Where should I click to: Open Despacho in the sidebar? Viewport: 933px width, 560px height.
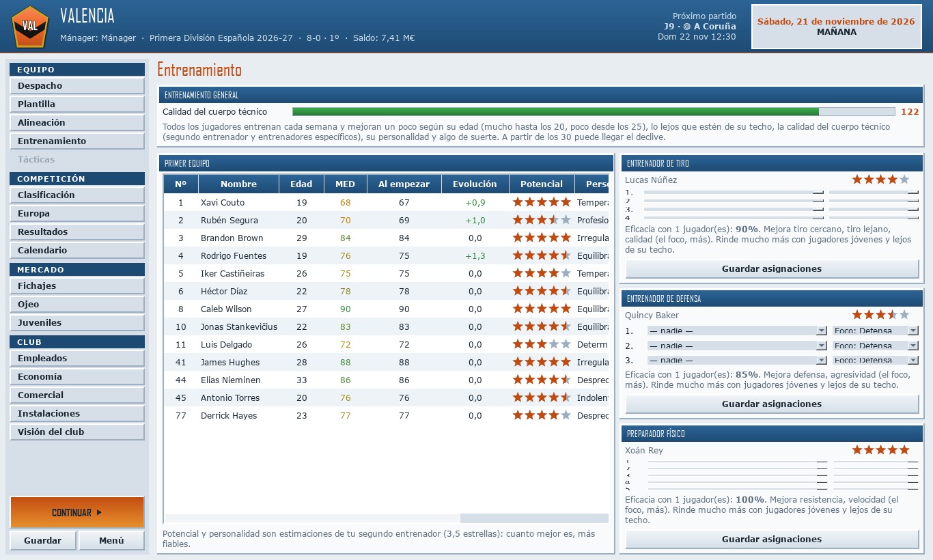[77, 86]
